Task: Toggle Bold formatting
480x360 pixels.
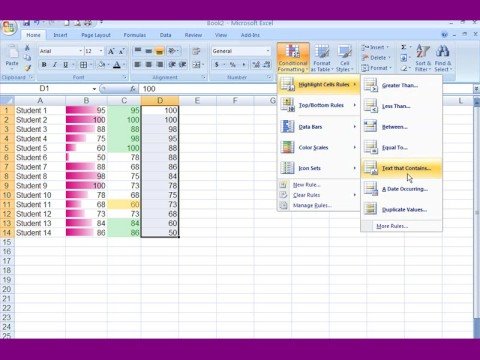Action: (44, 65)
